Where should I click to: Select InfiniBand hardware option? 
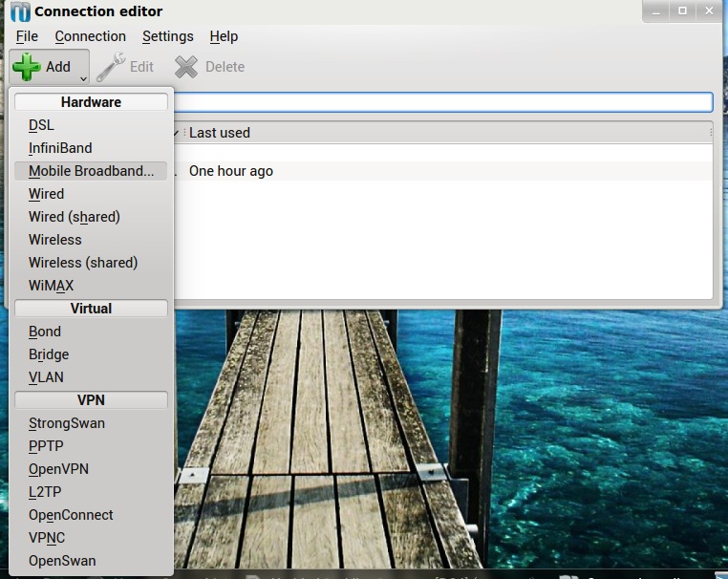coord(60,148)
